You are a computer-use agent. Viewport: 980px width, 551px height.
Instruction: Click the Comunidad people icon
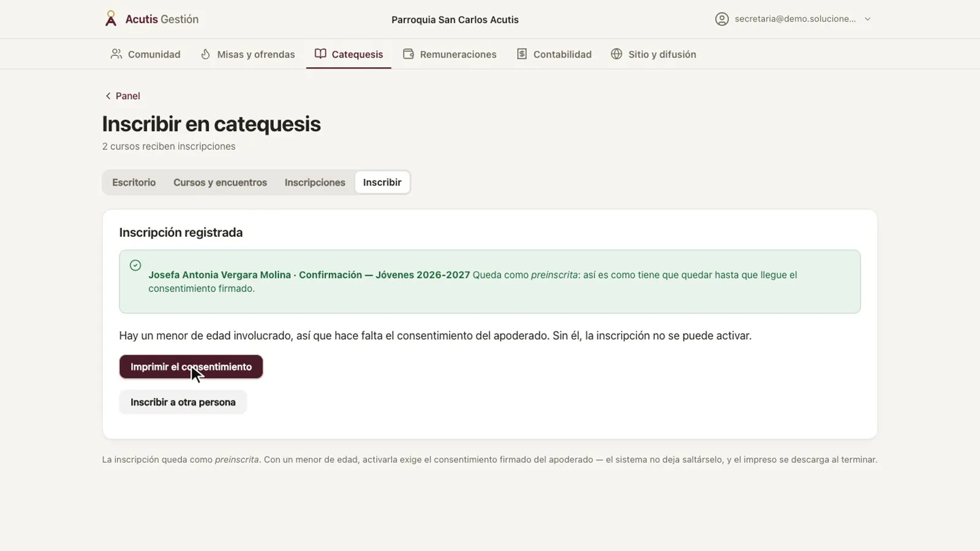[x=116, y=54]
